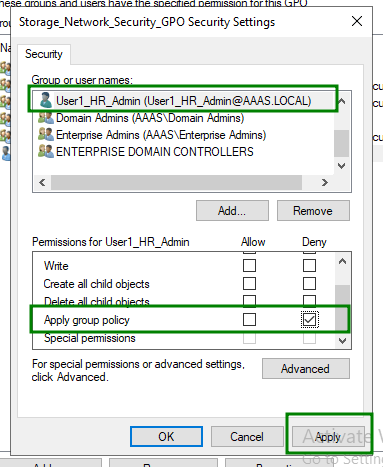Click Enterprise Admins group icon

[46, 134]
